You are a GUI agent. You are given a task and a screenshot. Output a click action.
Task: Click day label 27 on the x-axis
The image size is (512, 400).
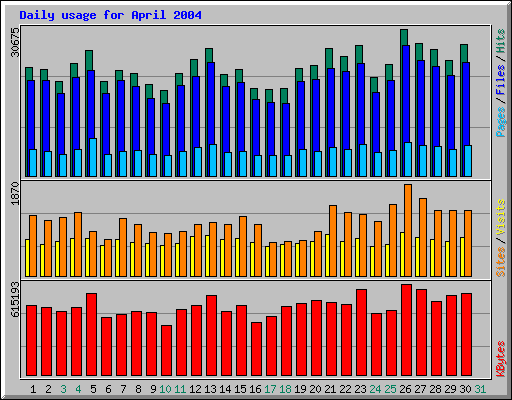420,389
